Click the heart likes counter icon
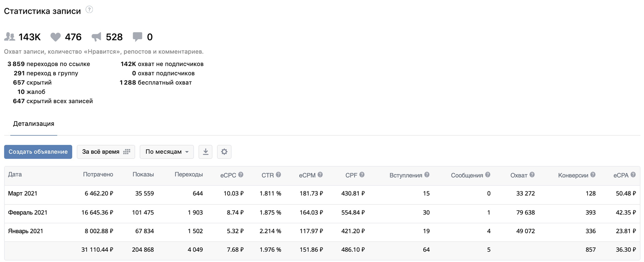644x262 pixels. pyautogui.click(x=56, y=37)
